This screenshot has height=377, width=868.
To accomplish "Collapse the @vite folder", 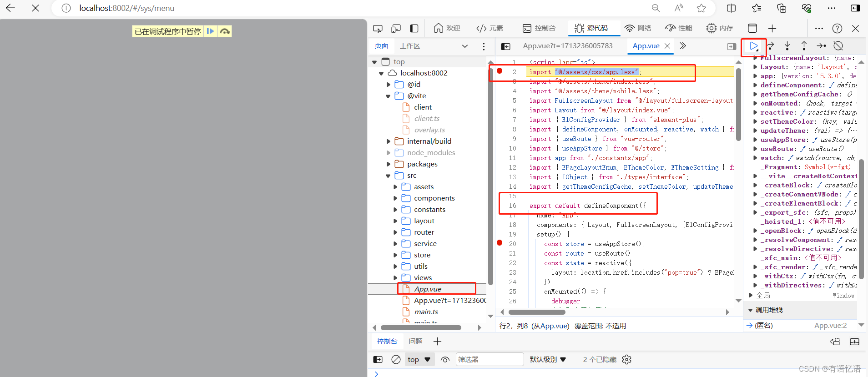I will [x=388, y=96].
